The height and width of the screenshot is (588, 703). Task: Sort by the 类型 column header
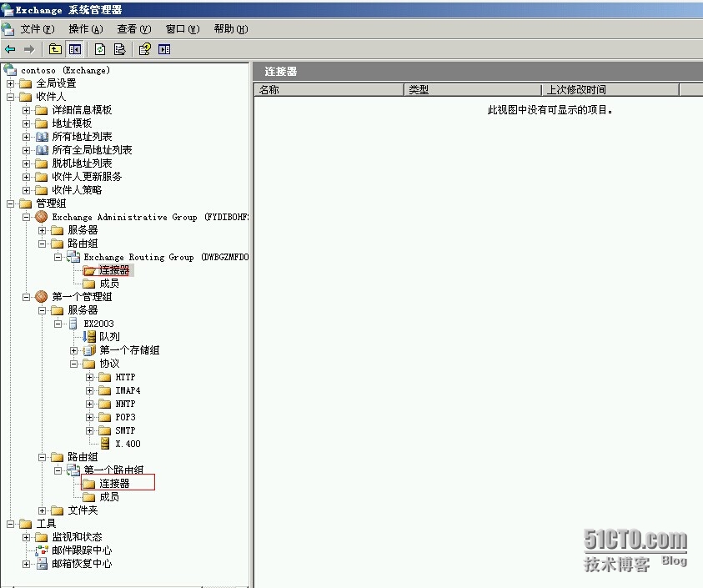pos(473,90)
